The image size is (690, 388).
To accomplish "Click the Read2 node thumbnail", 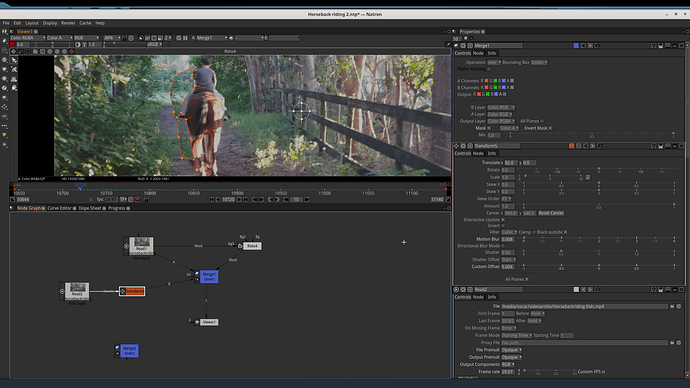I will 77,288.
